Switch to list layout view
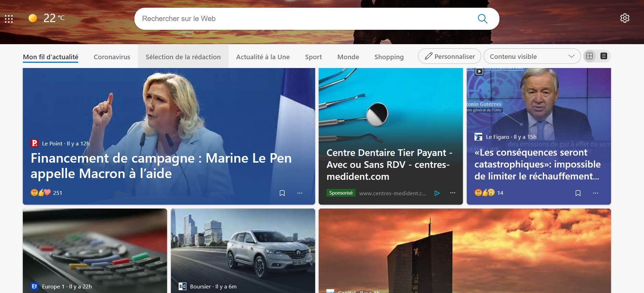Image resolution: width=644 pixels, height=293 pixels. (x=604, y=56)
